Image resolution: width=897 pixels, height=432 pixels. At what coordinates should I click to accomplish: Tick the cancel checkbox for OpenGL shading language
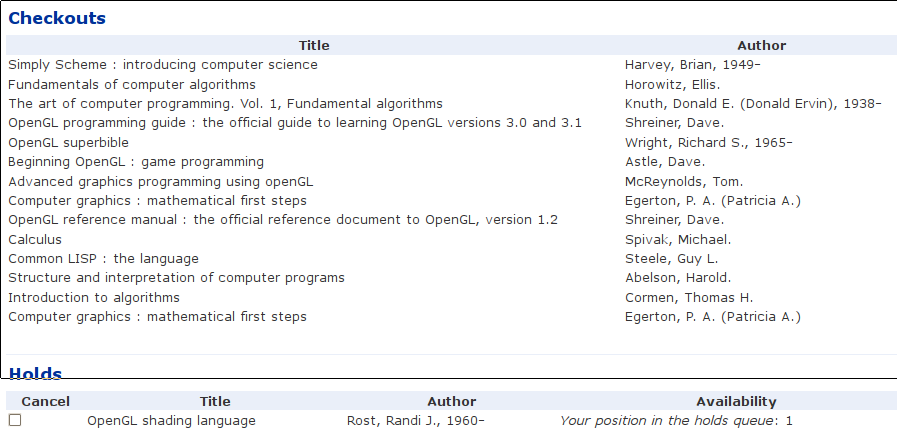coord(15,421)
